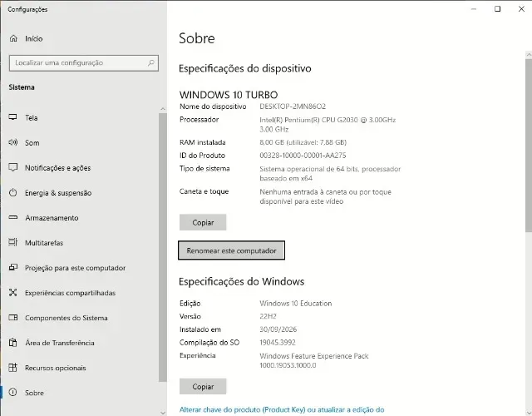532x416 pixels.
Task: Copy Windows specifications with lower Copiar button
Action: click(x=203, y=386)
